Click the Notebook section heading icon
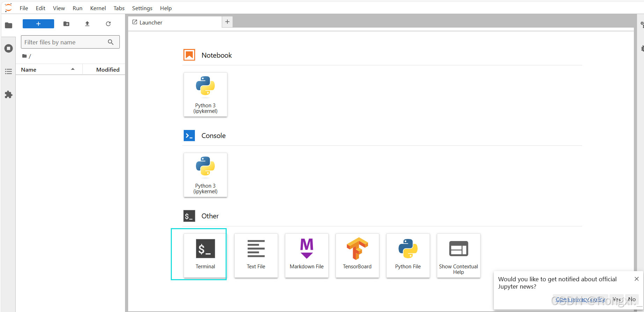 pyautogui.click(x=189, y=55)
